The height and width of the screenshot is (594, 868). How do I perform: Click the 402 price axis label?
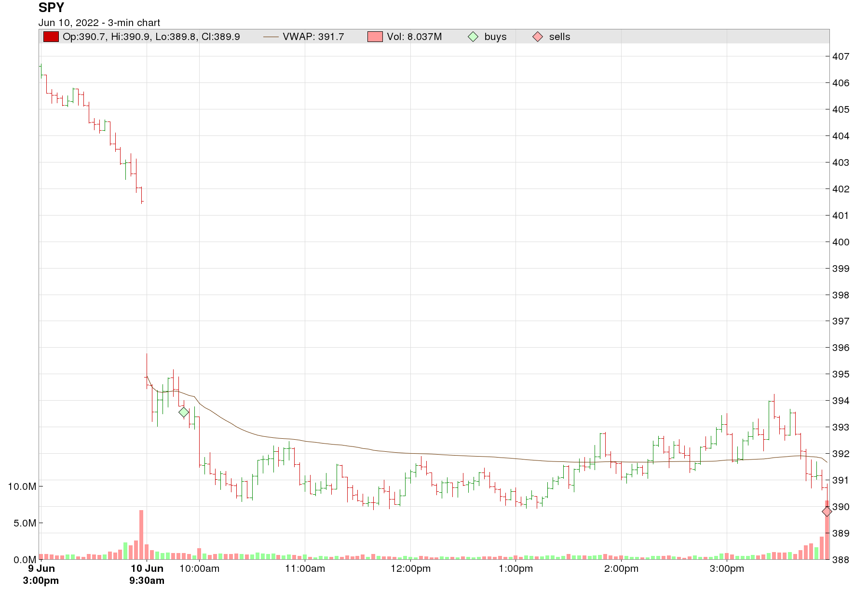tap(841, 189)
